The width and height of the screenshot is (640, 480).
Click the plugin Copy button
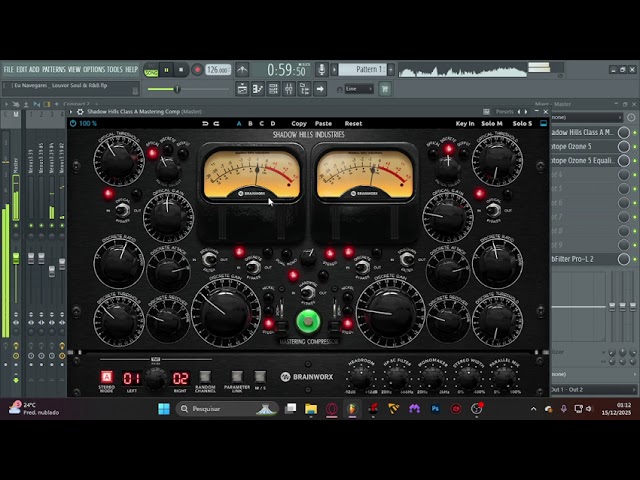[299, 123]
